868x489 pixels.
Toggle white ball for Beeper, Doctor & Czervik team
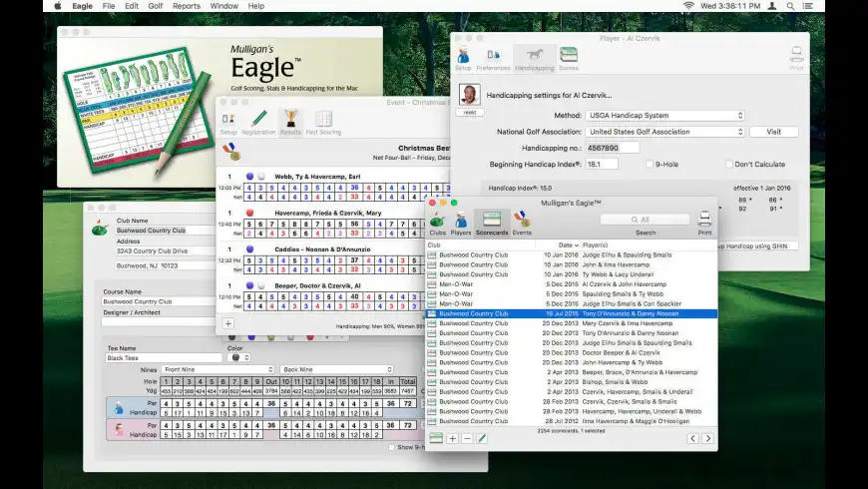(x=261, y=285)
